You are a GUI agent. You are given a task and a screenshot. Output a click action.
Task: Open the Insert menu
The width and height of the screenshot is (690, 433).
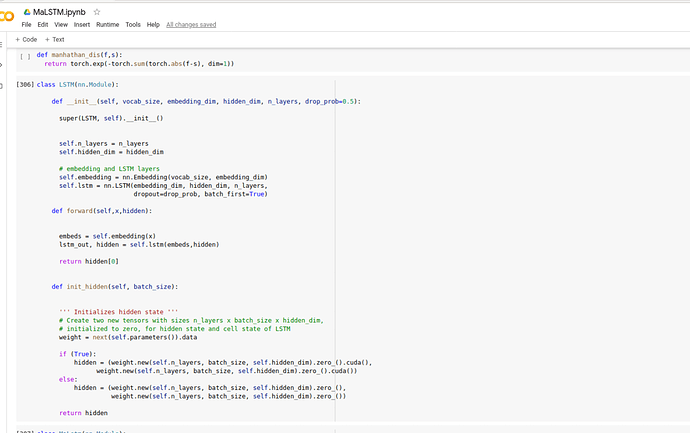(82, 24)
